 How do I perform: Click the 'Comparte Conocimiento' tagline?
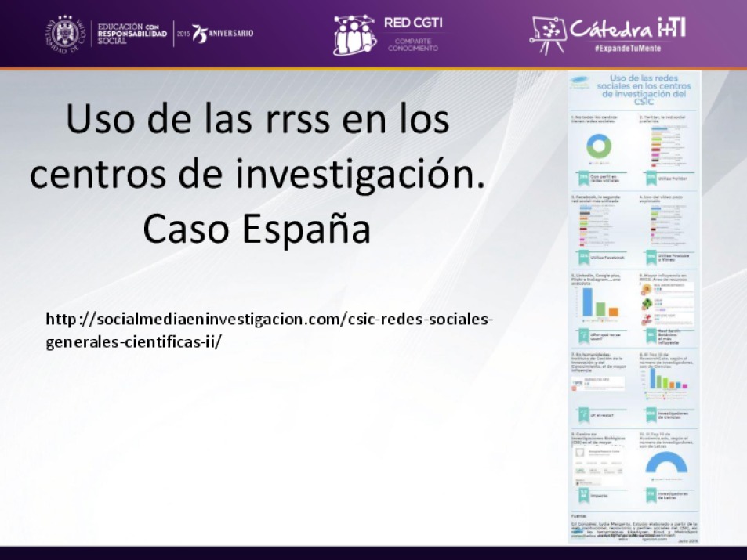pyautogui.click(x=412, y=44)
